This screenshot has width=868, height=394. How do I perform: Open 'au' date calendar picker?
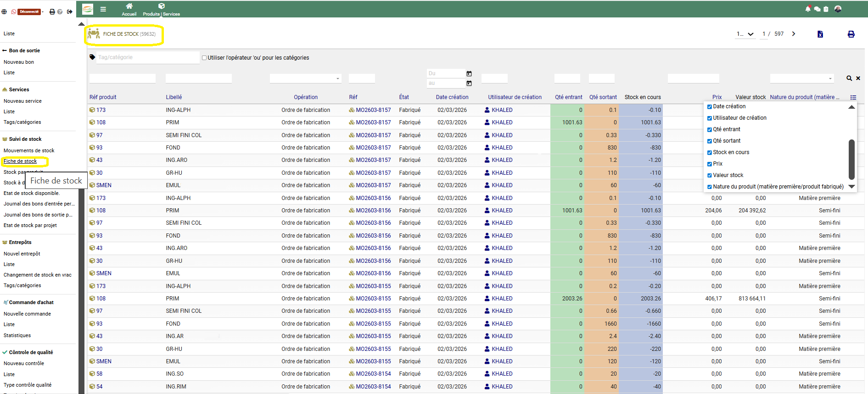pyautogui.click(x=469, y=83)
